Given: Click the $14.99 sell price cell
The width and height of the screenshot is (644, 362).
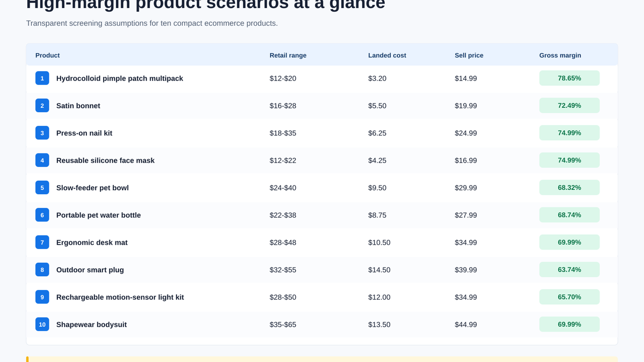Looking at the screenshot, I should pos(466,78).
